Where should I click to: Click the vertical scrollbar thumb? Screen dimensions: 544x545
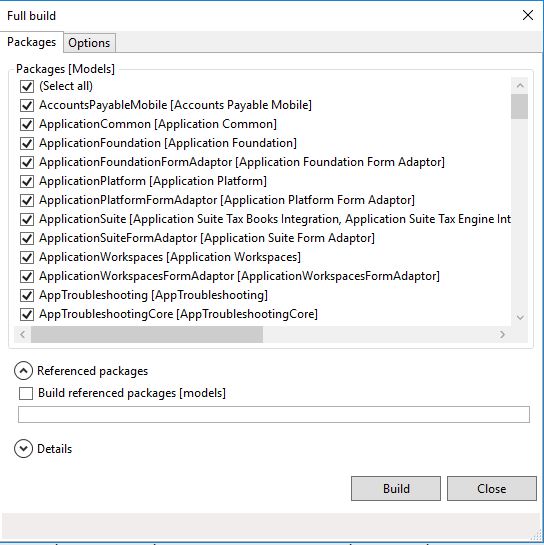(520, 106)
